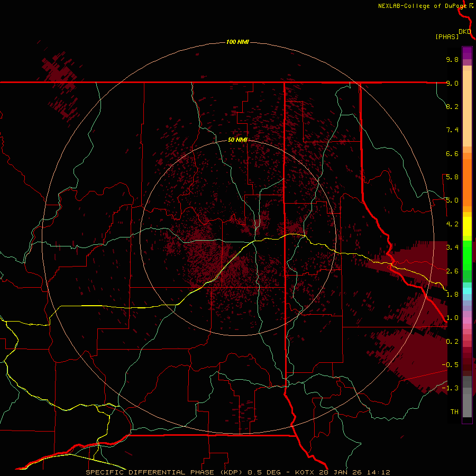Click the NEXLAB-College of DuPage credit text
Image resolution: width=476 pixels, height=476 pixels.
pos(423,6)
